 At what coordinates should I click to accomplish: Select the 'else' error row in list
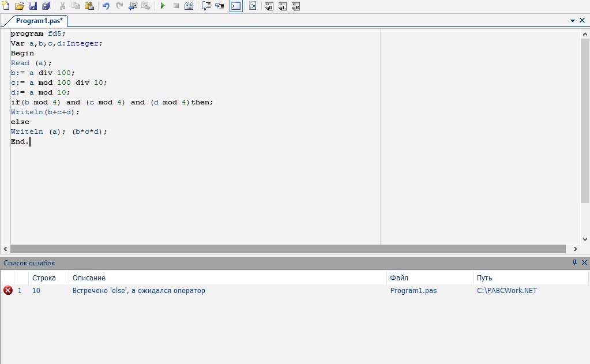[138, 291]
